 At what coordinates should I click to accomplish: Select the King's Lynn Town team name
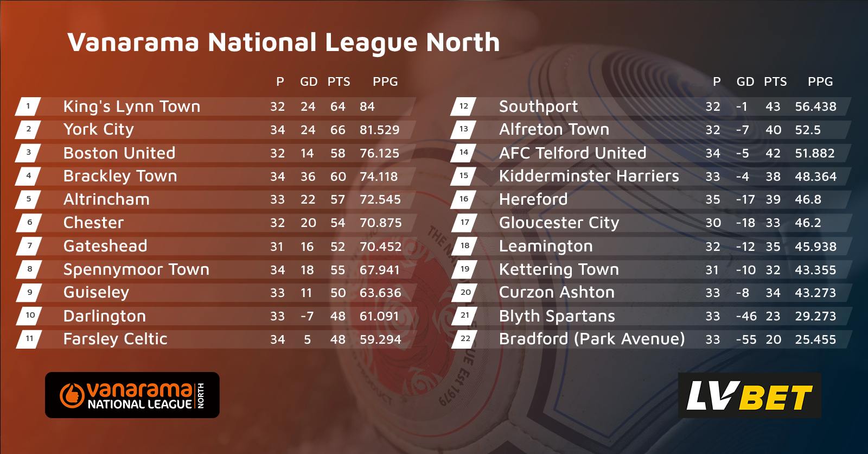132,106
